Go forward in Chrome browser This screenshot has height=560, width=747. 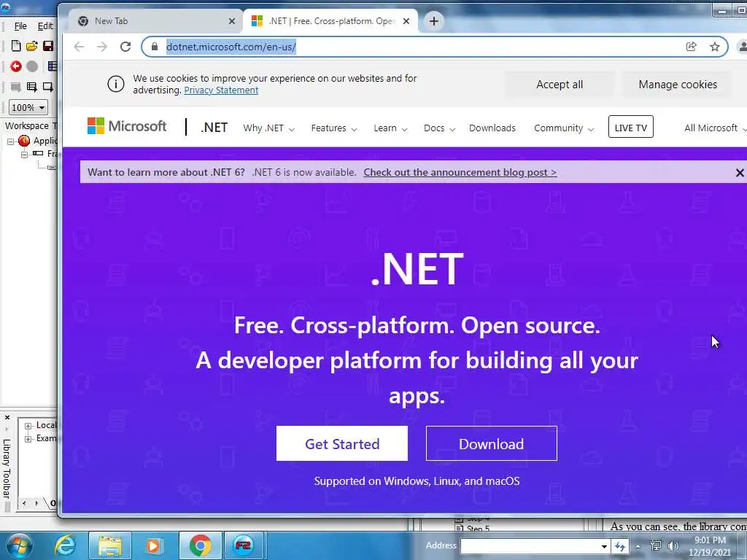(x=102, y=47)
